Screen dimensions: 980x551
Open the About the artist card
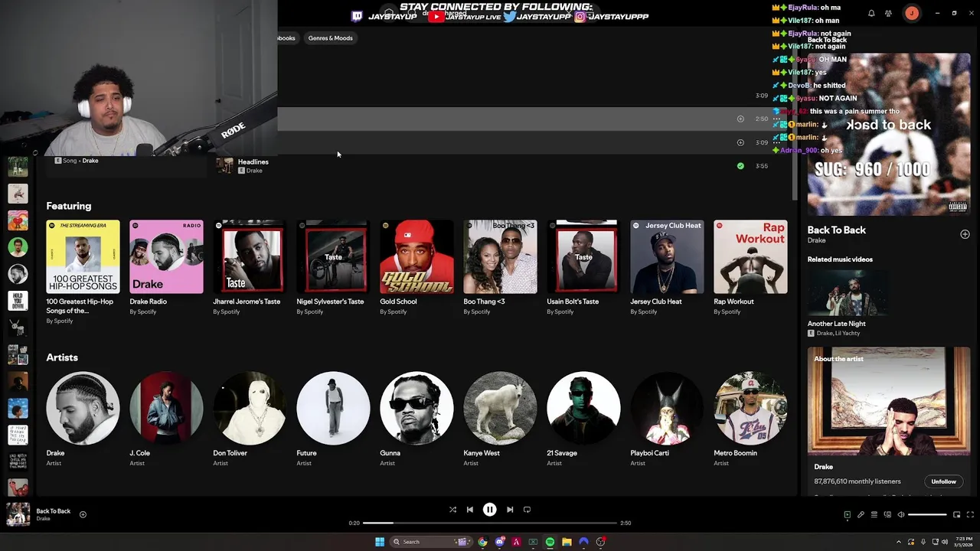click(889, 421)
